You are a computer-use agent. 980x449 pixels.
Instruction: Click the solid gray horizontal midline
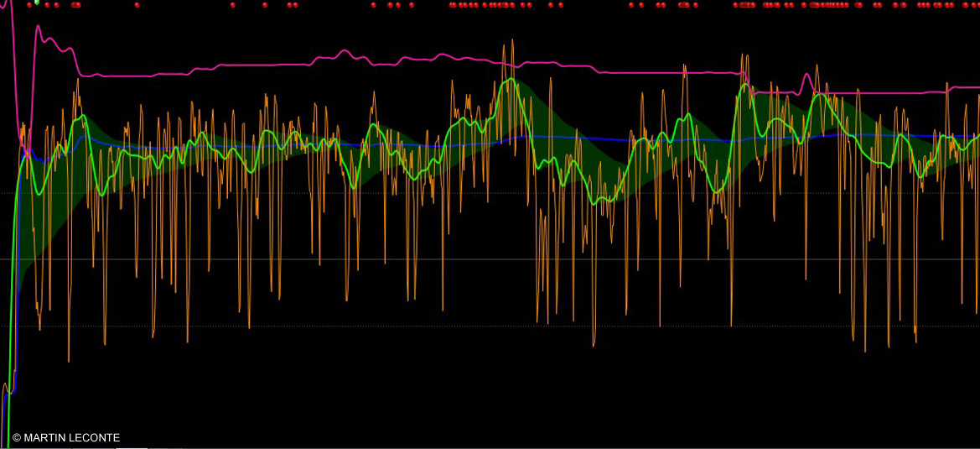point(503,259)
